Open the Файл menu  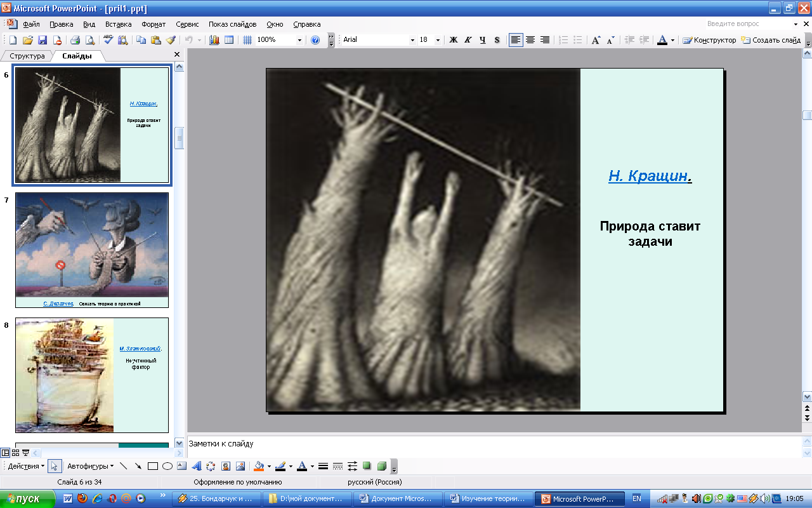coord(31,24)
